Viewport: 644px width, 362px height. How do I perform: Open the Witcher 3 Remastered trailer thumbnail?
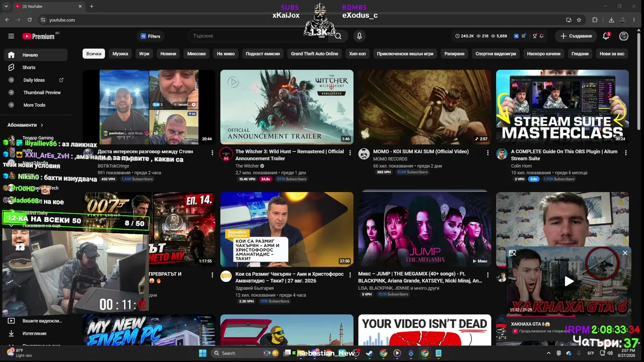coord(287,107)
